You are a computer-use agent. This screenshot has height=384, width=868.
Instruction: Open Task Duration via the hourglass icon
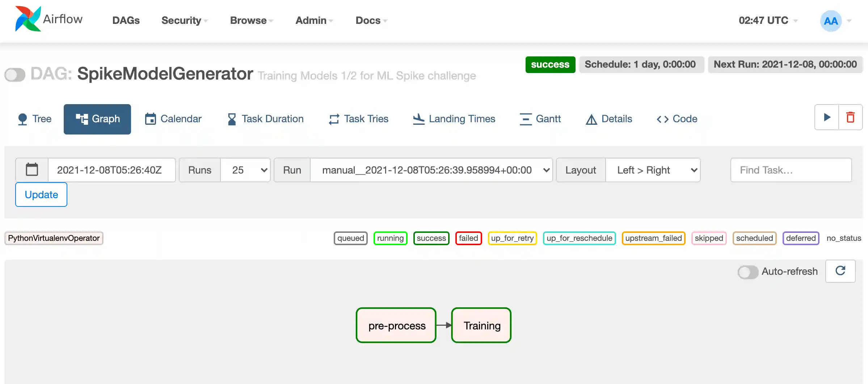(x=231, y=119)
